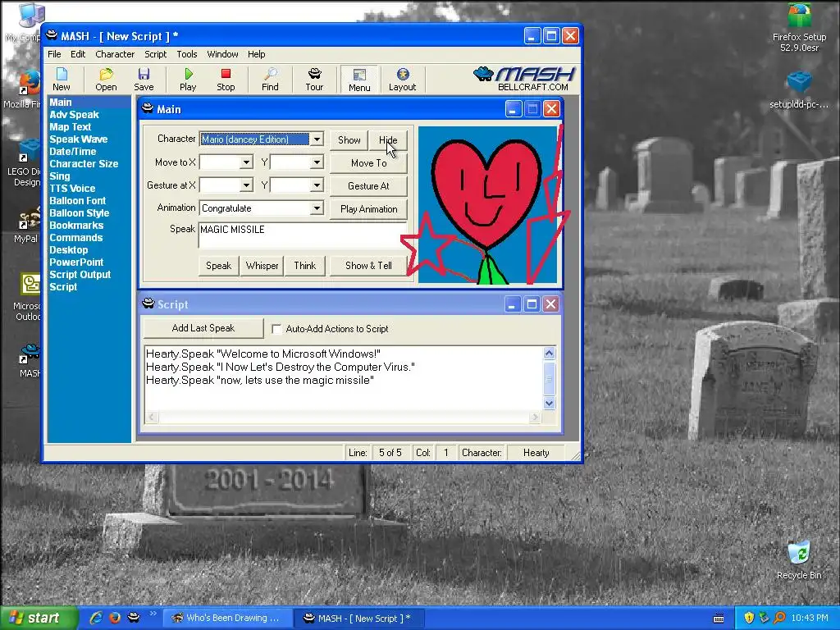Click the Hide character button
This screenshot has width=840, height=630.
(x=388, y=139)
